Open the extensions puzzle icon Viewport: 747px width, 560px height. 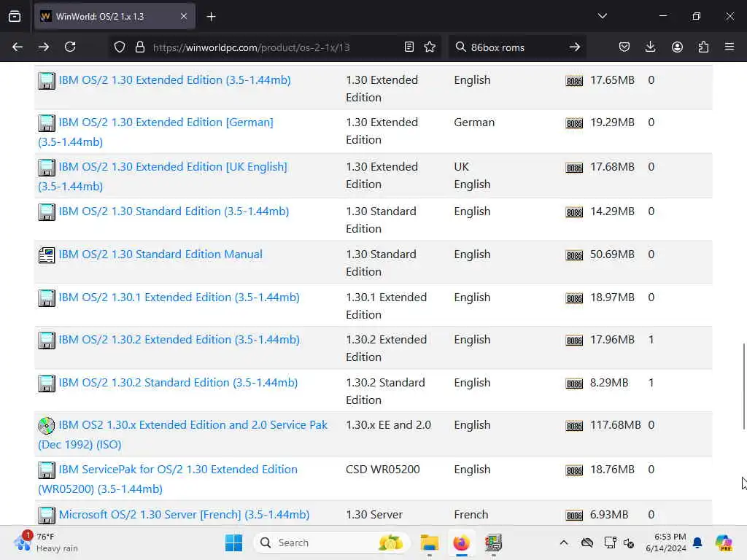[x=703, y=47]
